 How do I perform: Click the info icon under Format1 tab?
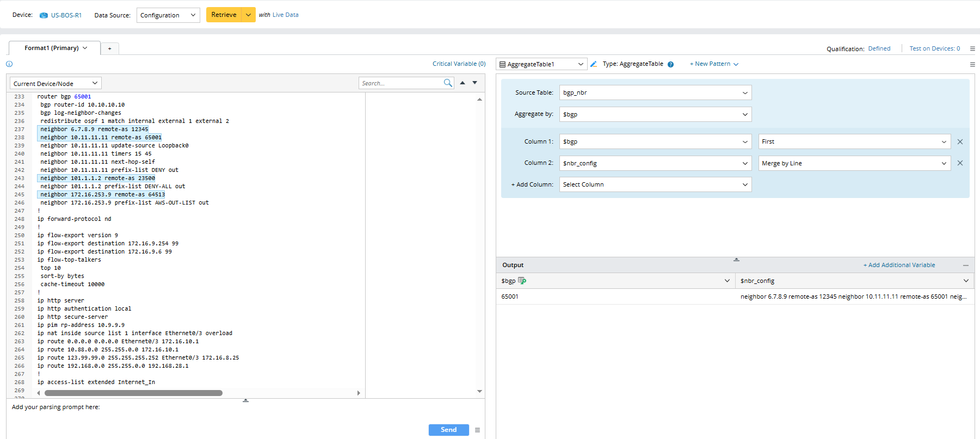click(9, 64)
